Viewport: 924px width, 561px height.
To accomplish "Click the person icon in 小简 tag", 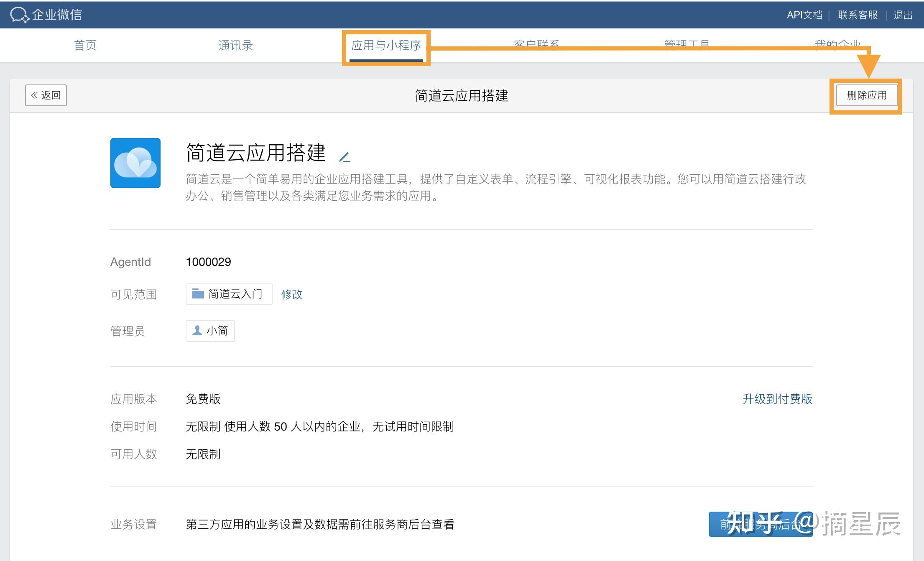I will pyautogui.click(x=197, y=331).
